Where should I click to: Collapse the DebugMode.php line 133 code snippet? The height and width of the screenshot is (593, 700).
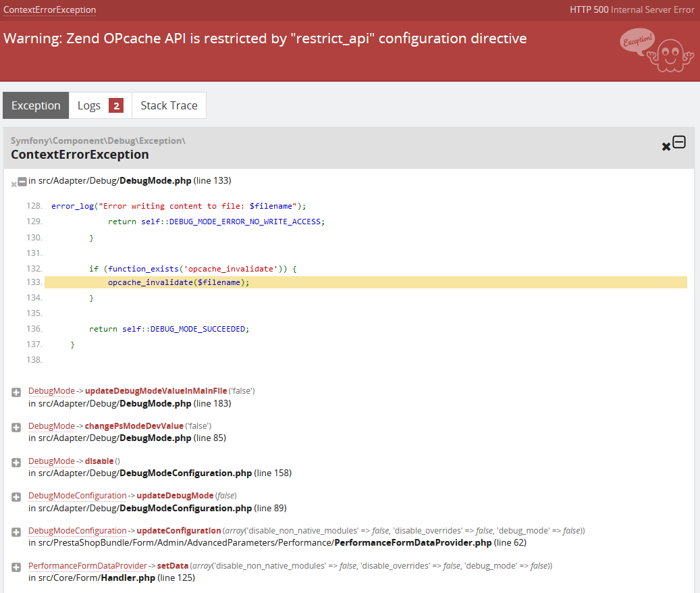[x=22, y=182]
